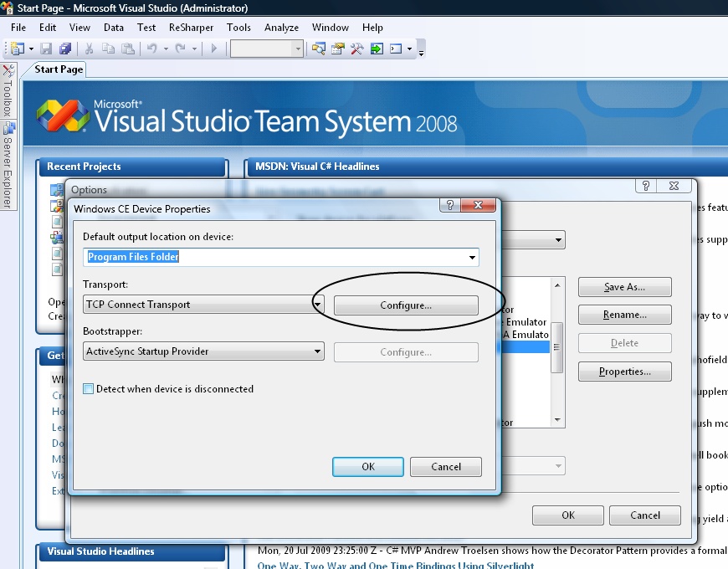Select the Start Page document tab
728x569 pixels.
point(59,69)
